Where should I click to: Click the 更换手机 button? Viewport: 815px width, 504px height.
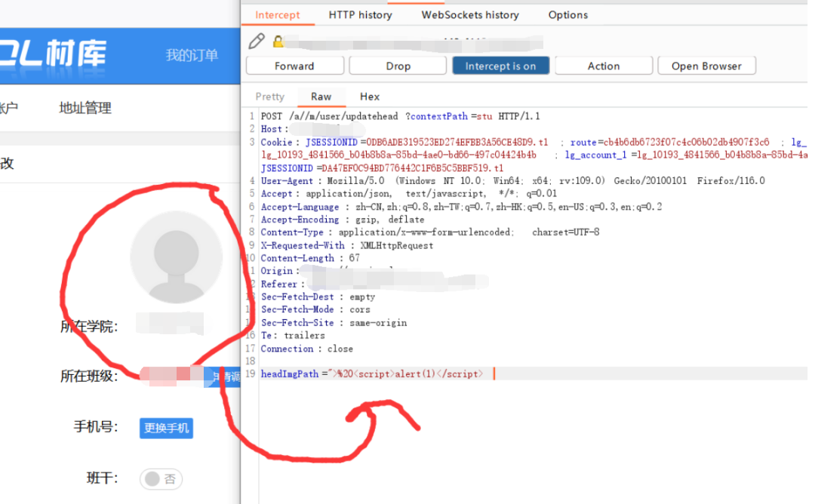point(166,428)
